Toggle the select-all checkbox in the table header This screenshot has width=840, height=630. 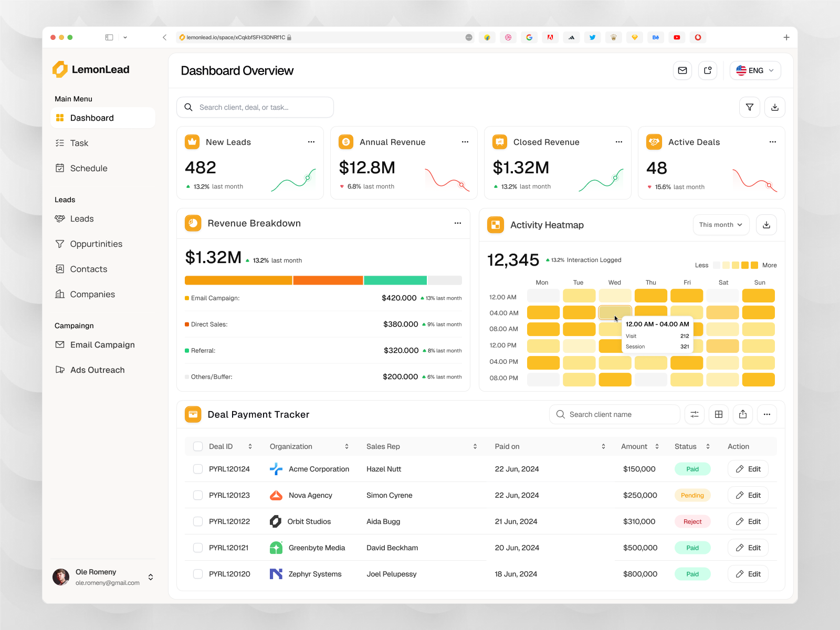(x=198, y=446)
